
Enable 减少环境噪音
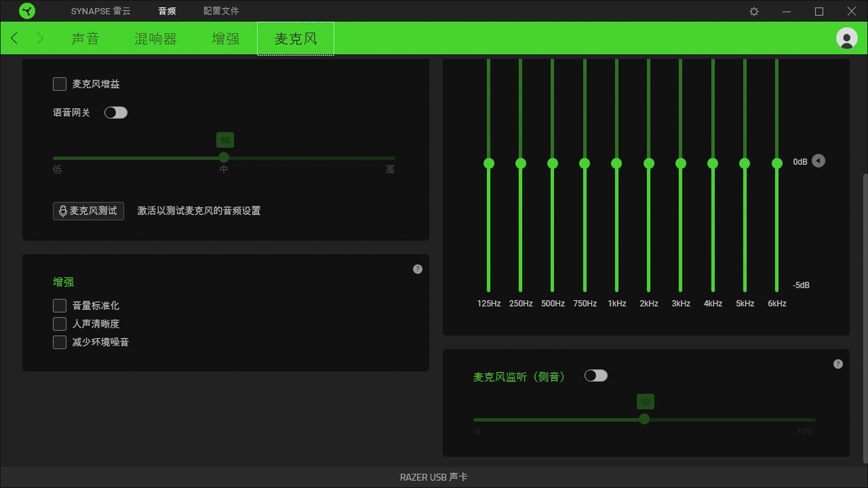click(x=59, y=342)
